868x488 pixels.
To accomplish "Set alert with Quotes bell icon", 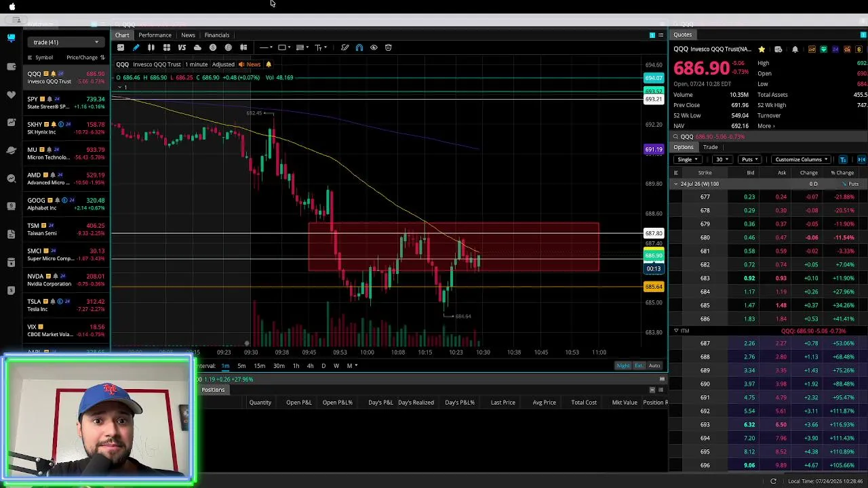I will pos(795,49).
